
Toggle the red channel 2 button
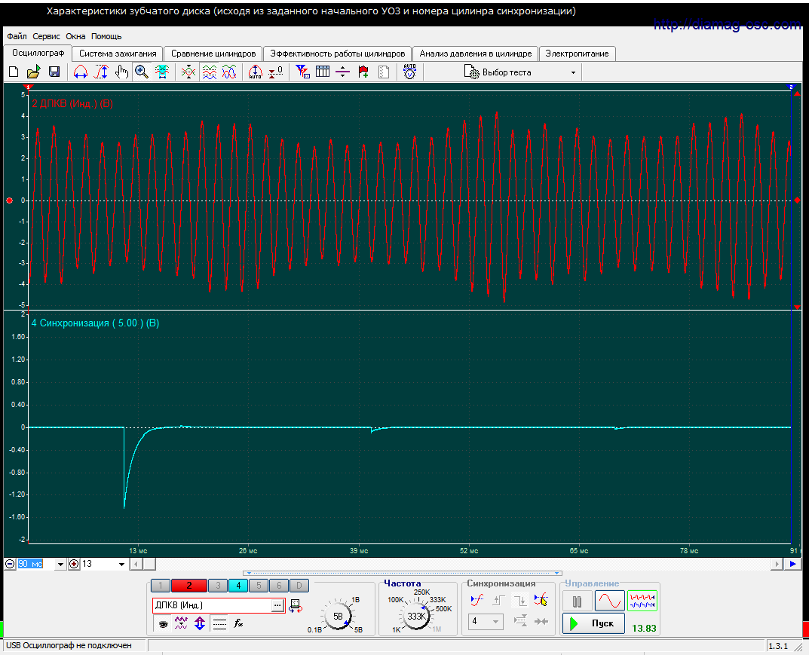tap(189, 586)
